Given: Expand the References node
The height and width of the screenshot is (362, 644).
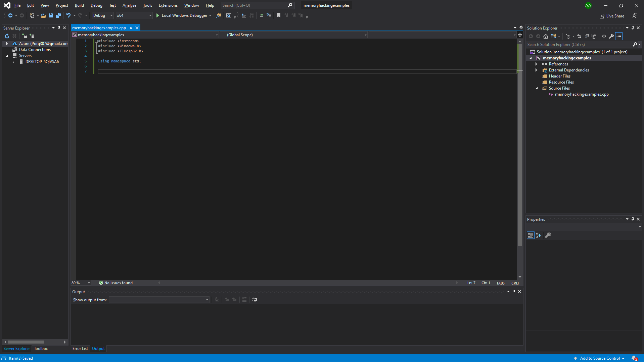Looking at the screenshot, I should click(536, 64).
